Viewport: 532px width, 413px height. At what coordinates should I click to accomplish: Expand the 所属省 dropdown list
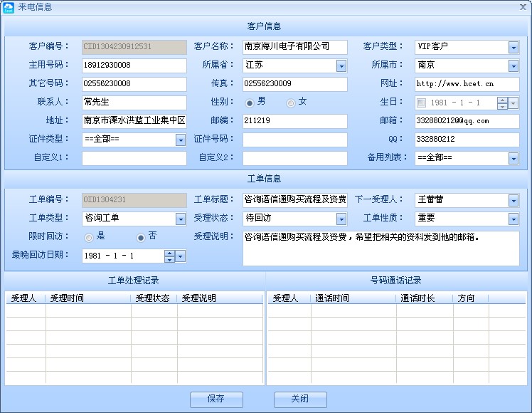click(341, 66)
